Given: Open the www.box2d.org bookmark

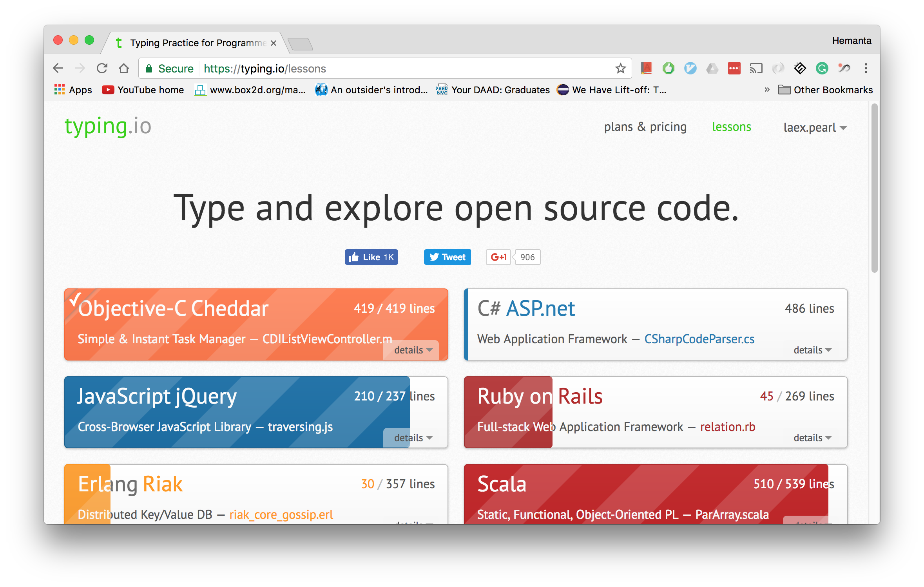Looking at the screenshot, I should [250, 90].
